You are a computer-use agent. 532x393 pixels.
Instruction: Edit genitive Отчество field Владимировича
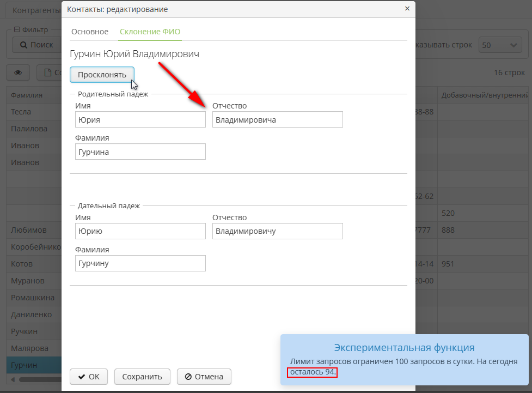pyautogui.click(x=277, y=120)
